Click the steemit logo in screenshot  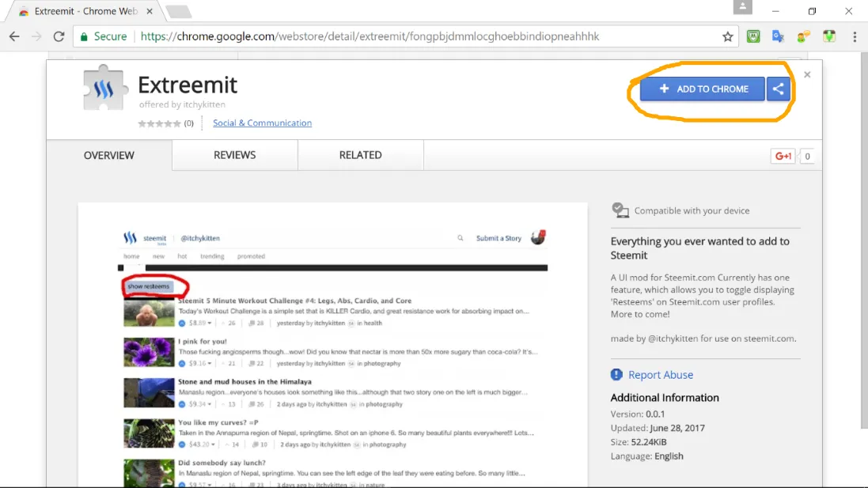tap(130, 238)
